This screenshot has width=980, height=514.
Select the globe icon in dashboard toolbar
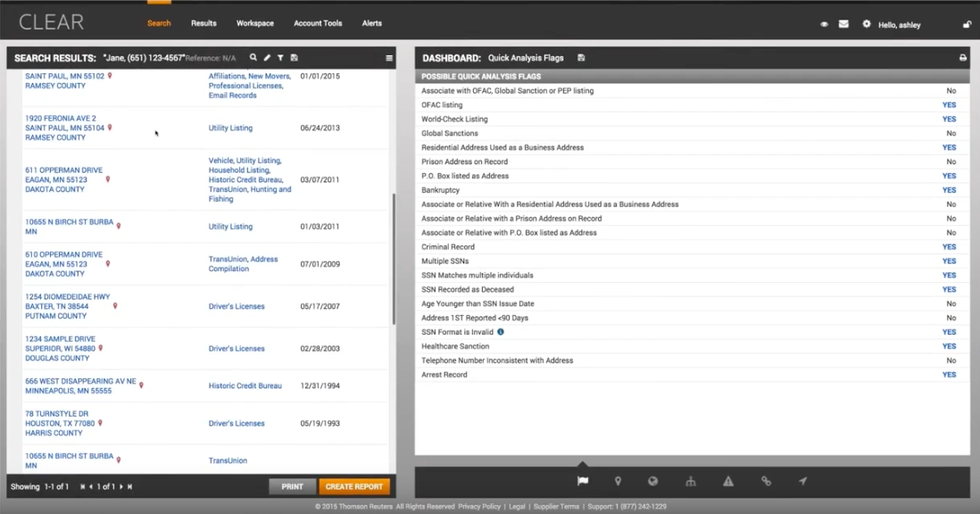point(653,482)
